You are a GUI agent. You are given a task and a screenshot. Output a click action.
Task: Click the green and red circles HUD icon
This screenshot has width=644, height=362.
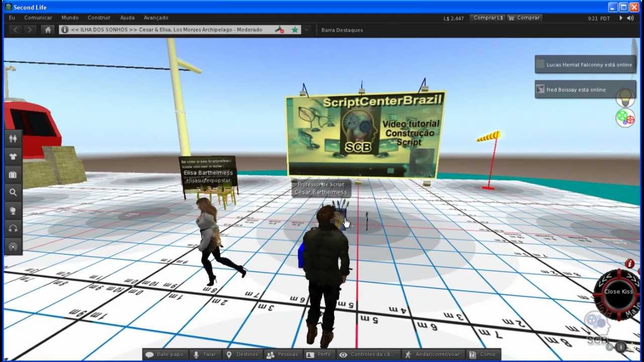625,118
